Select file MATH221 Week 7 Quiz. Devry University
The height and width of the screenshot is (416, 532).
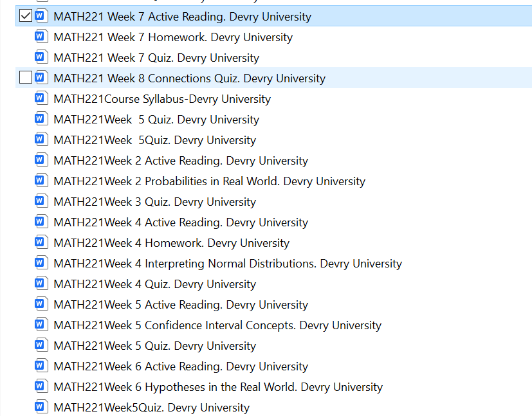(156, 58)
